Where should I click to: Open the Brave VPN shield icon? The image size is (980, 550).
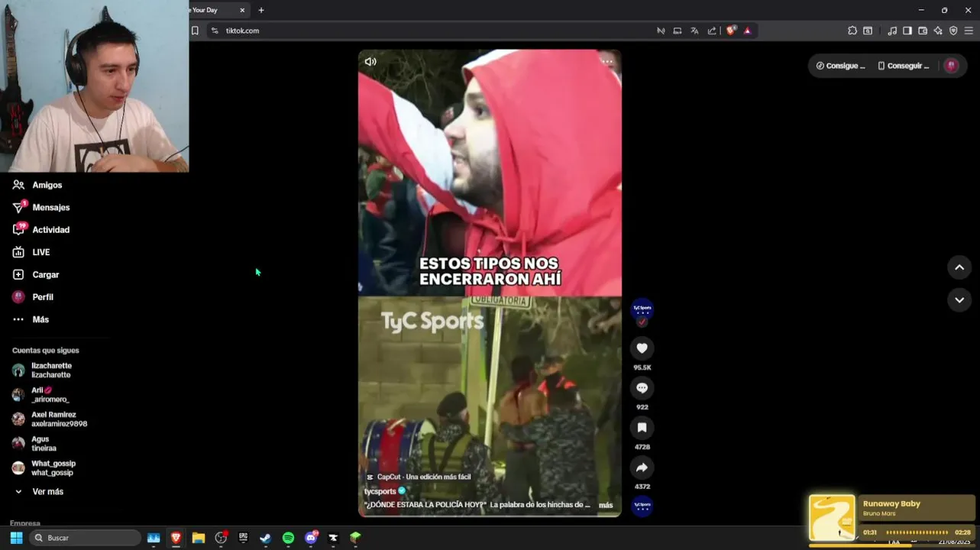point(953,31)
